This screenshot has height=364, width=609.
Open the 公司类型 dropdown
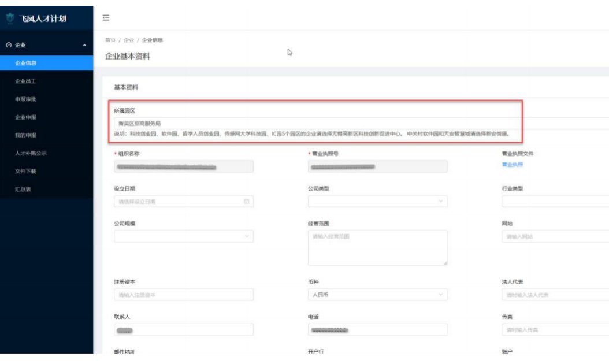377,202
